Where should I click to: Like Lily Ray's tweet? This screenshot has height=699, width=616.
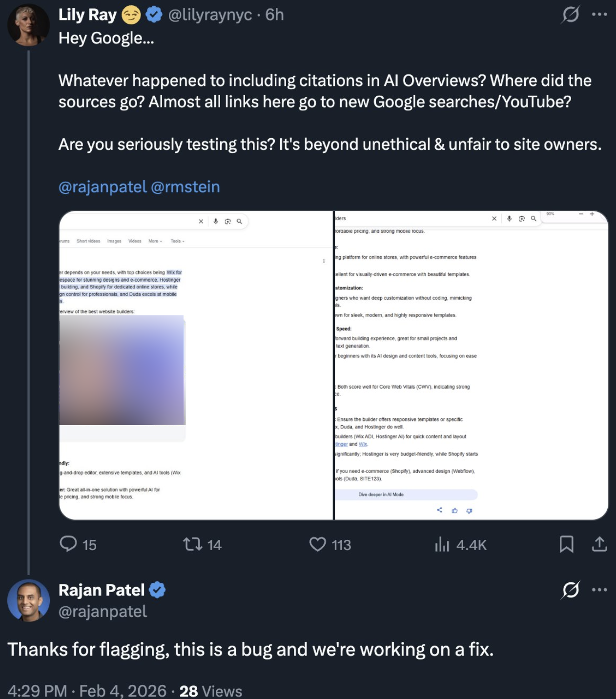317,545
